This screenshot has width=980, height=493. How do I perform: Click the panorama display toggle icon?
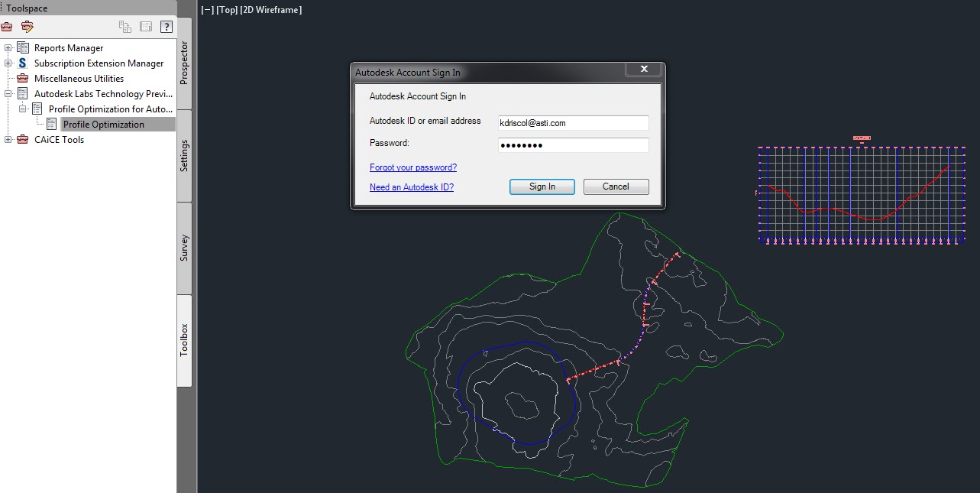coord(146,27)
